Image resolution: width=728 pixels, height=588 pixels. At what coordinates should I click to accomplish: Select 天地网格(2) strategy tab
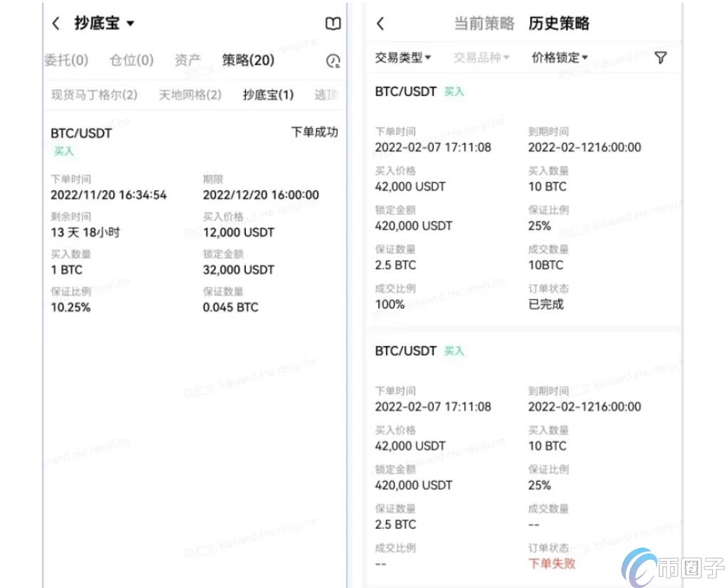click(x=190, y=95)
